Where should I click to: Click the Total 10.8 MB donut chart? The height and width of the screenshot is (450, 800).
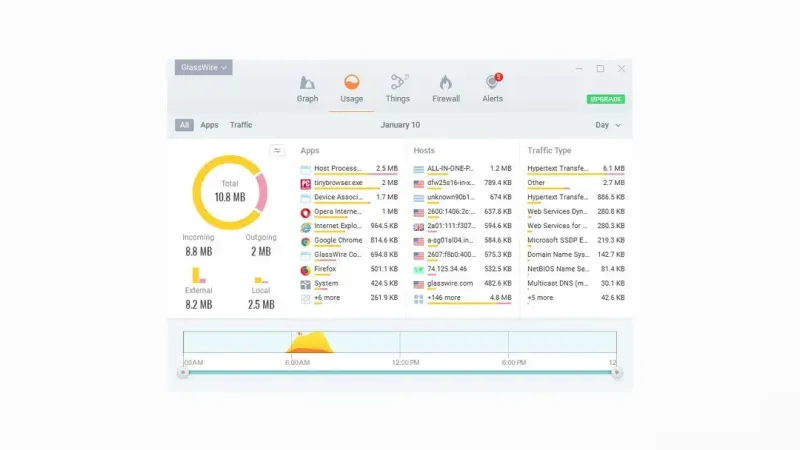pos(230,192)
